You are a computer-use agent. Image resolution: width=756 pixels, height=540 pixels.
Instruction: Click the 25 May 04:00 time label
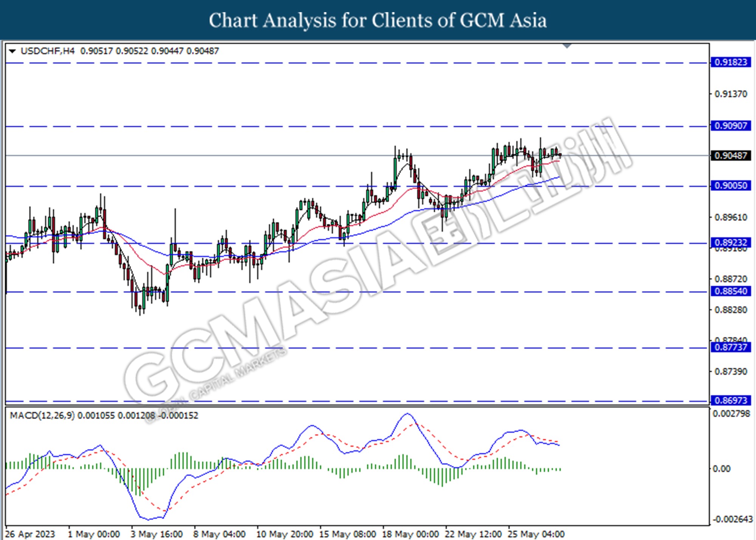[536, 534]
